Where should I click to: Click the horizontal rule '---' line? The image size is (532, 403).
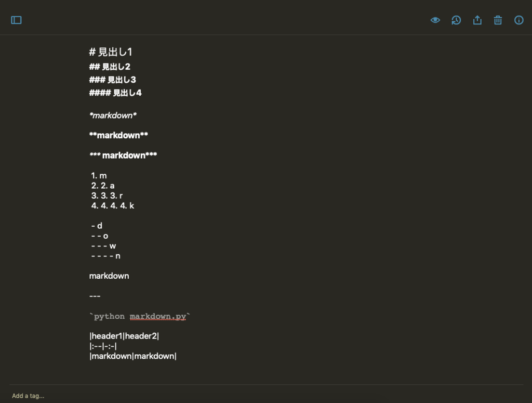click(94, 296)
